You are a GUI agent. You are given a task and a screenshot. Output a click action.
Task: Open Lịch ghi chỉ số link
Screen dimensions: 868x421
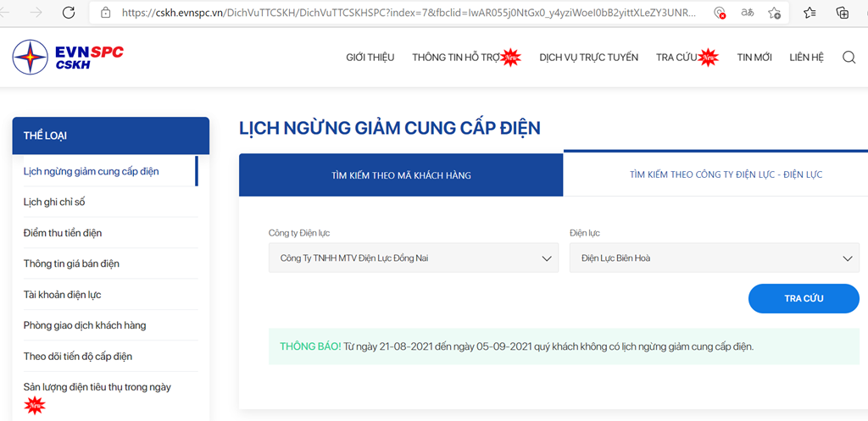54,202
